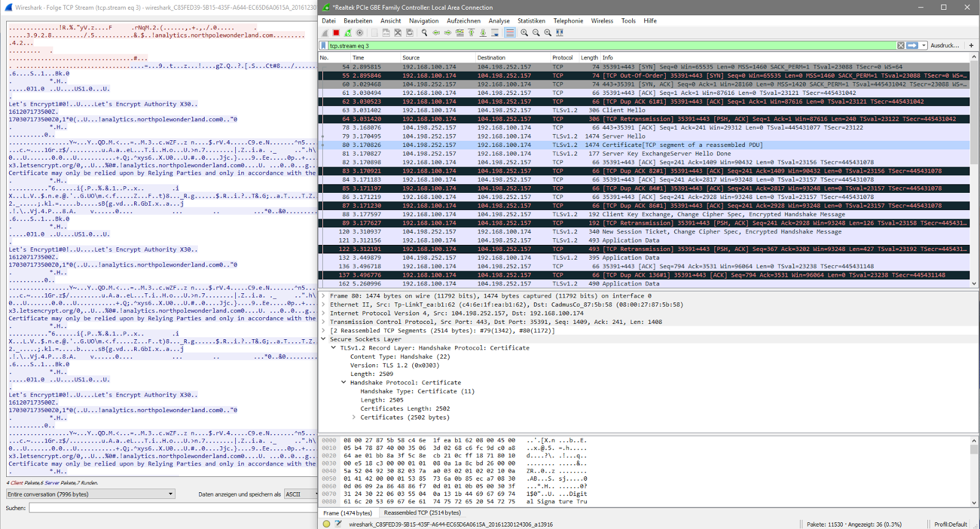The width and height of the screenshot is (980, 529).
Task: Sort packet list by Source column
Action: [438, 58]
